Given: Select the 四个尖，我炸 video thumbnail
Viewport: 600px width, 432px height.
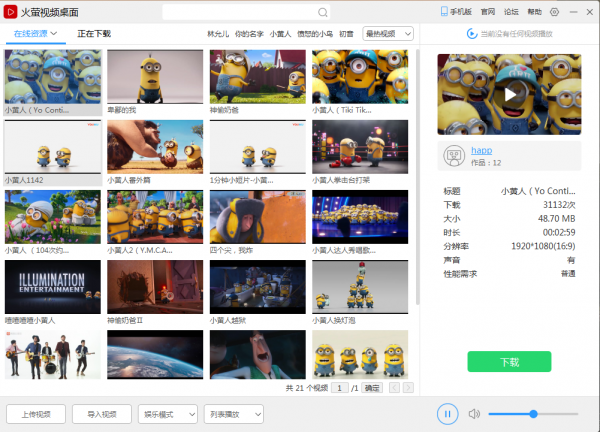Looking at the screenshot, I should (x=258, y=217).
